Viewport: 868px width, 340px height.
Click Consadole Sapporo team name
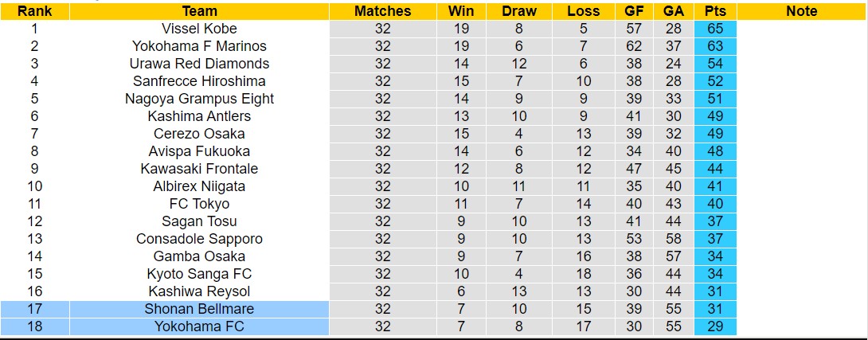coord(199,239)
